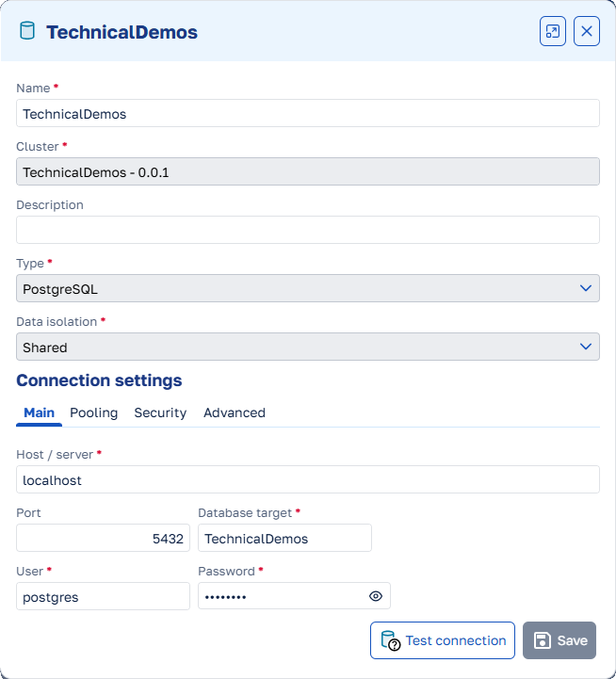Click the Test connection button
This screenshot has height=679, width=616.
443,640
